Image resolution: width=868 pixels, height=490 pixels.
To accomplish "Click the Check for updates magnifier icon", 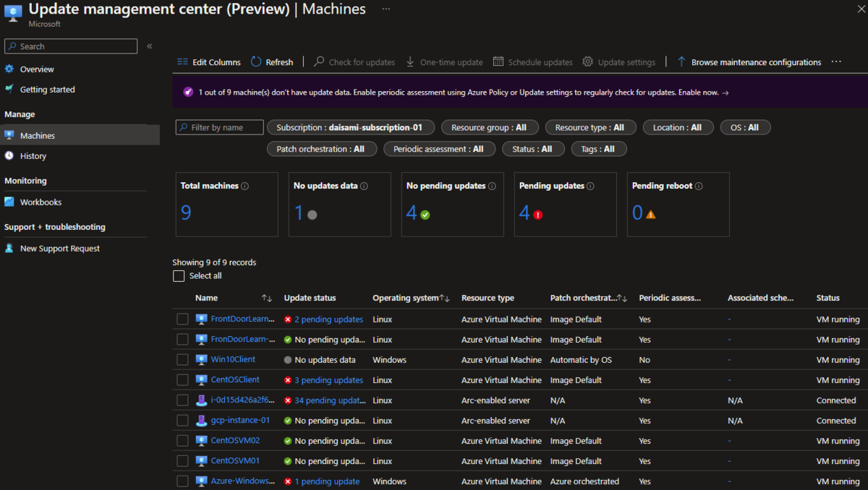I will coord(319,62).
